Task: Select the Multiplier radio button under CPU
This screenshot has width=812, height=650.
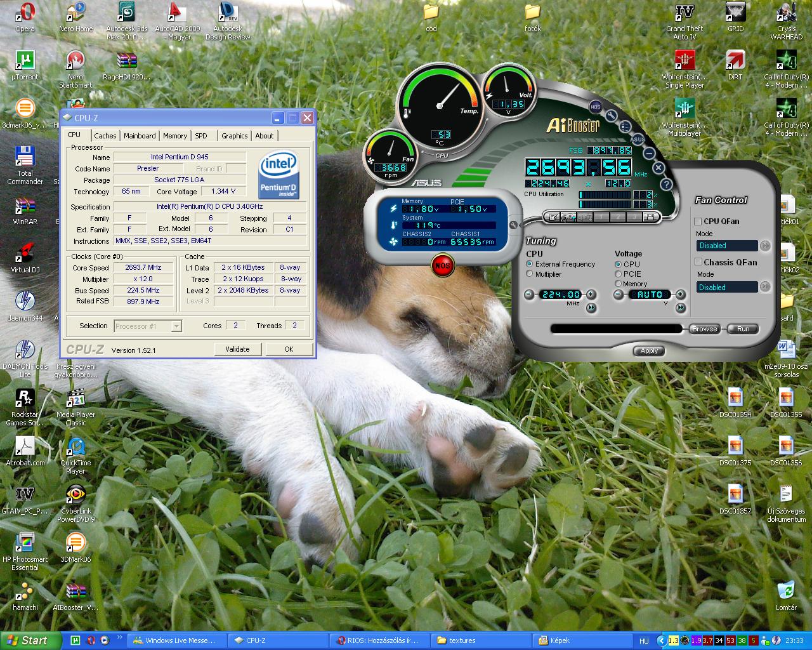Action: click(x=529, y=274)
